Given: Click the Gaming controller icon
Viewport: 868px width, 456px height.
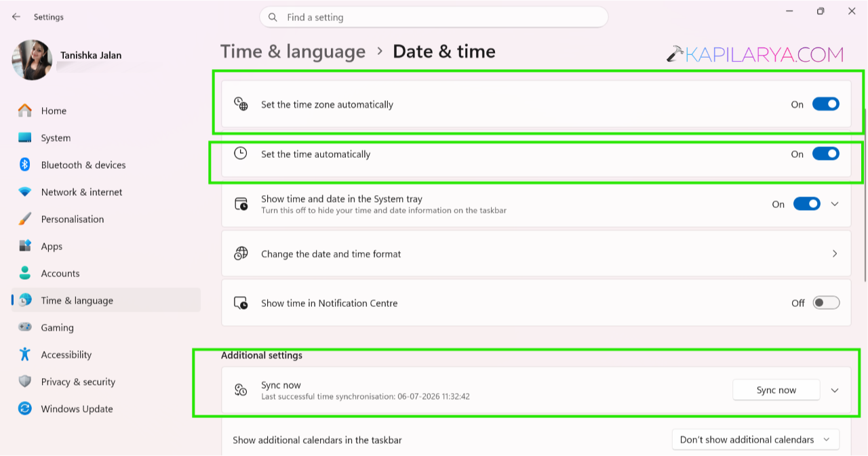Looking at the screenshot, I should [25, 327].
